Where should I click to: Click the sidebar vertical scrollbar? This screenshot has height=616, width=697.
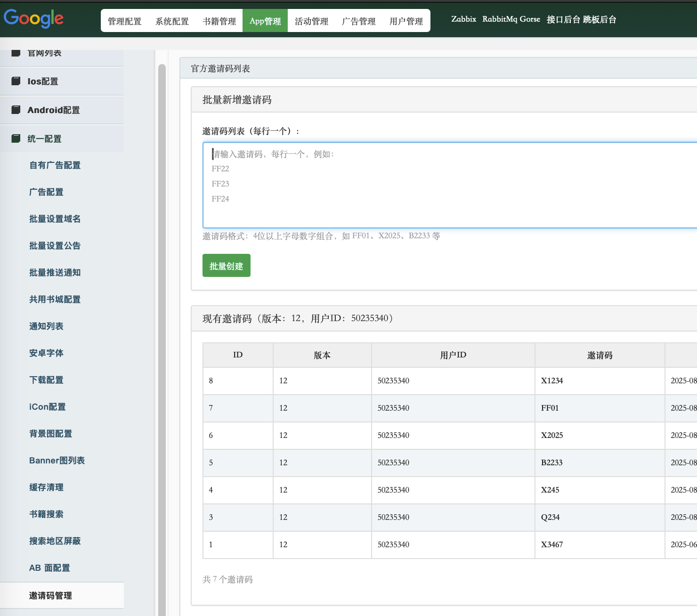click(162, 330)
